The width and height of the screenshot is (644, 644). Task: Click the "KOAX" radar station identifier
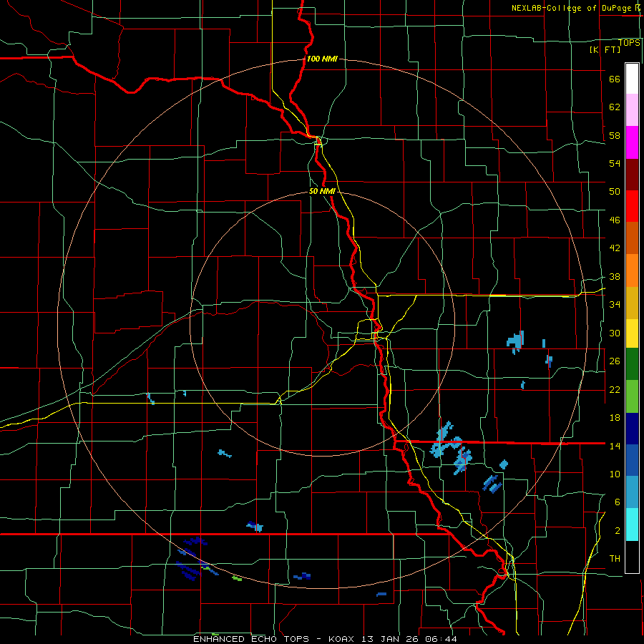tap(343, 639)
